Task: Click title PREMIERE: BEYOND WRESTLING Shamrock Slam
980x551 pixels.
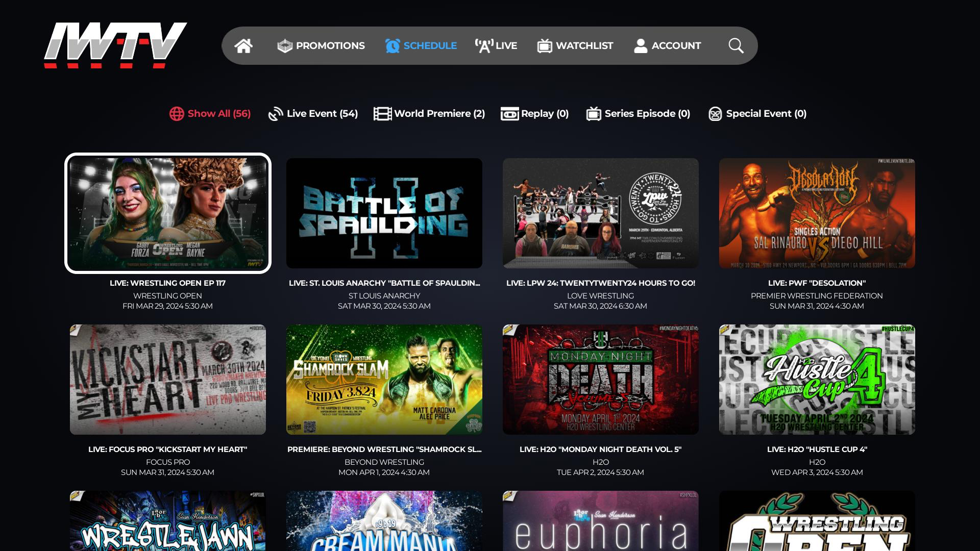Action: [x=384, y=449]
